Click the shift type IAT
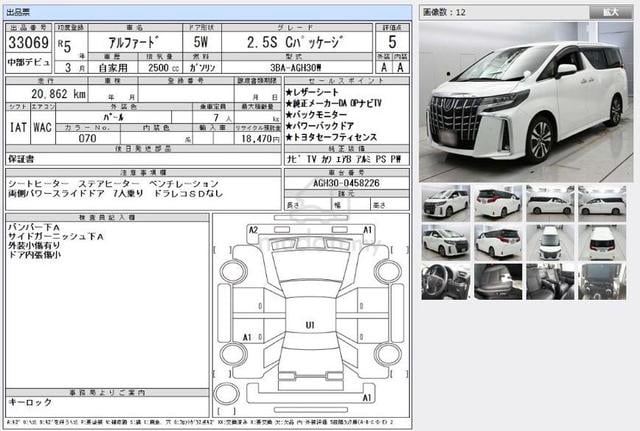 coord(18,127)
